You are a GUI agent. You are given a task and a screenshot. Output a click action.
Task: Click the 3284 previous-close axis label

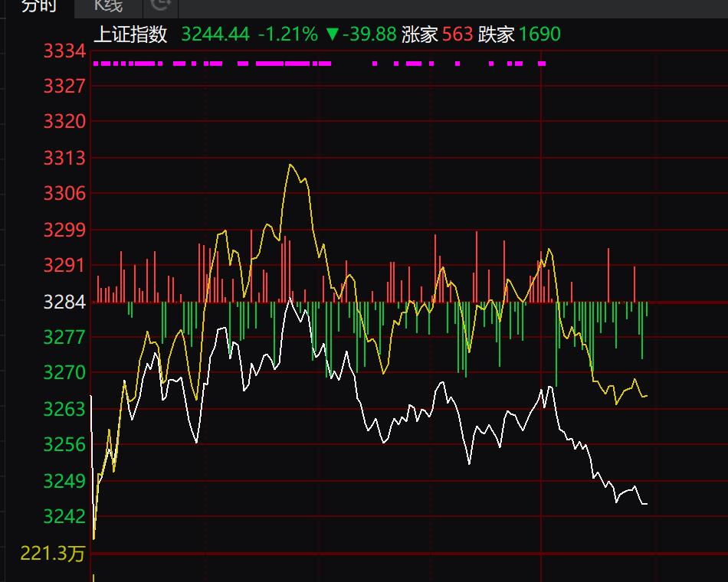tap(64, 302)
